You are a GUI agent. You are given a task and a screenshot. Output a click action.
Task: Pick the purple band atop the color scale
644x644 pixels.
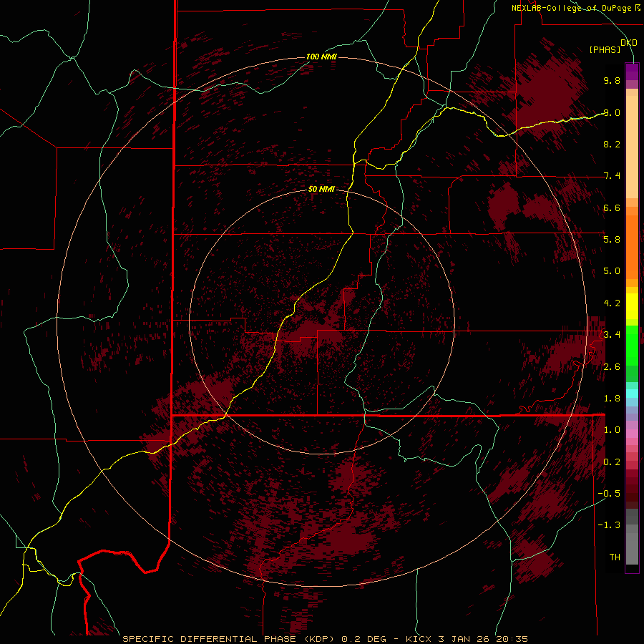point(632,72)
